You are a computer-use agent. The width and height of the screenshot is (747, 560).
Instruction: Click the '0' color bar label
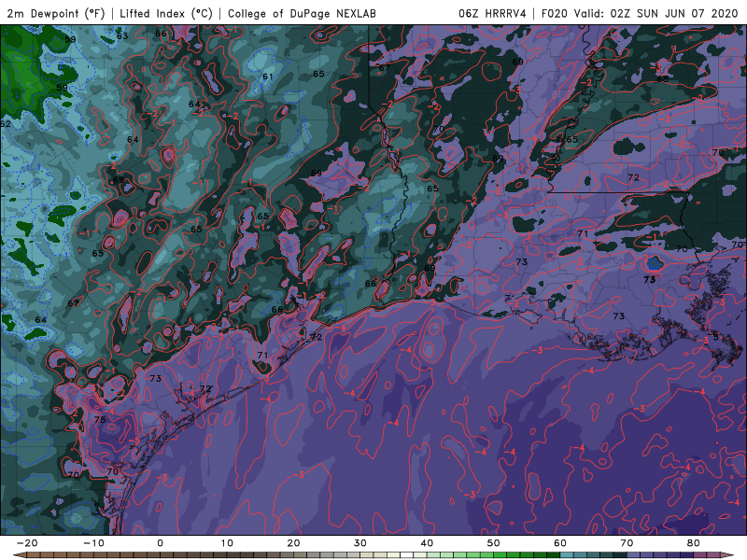(x=160, y=543)
